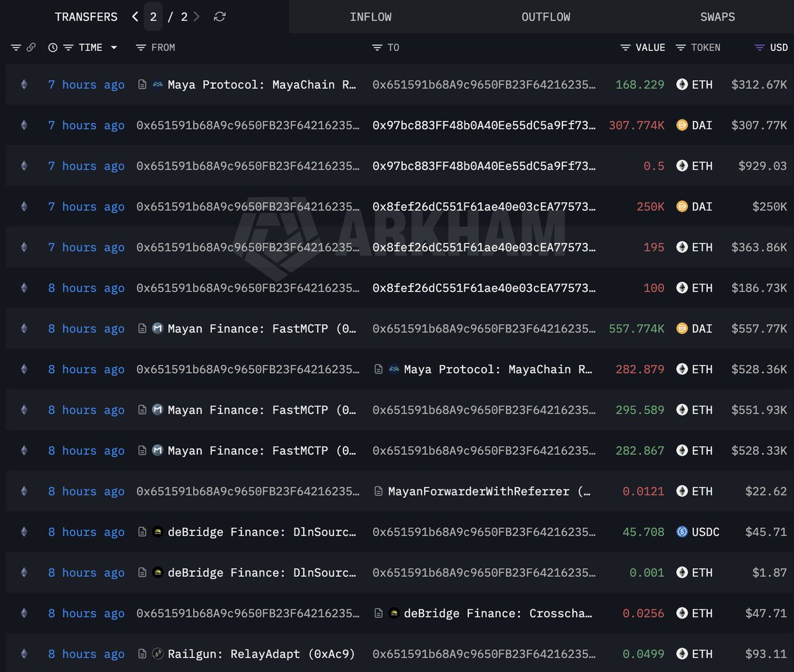
Task: Click Maya Protocol logo in 168.229 ETH row
Action: click(157, 85)
